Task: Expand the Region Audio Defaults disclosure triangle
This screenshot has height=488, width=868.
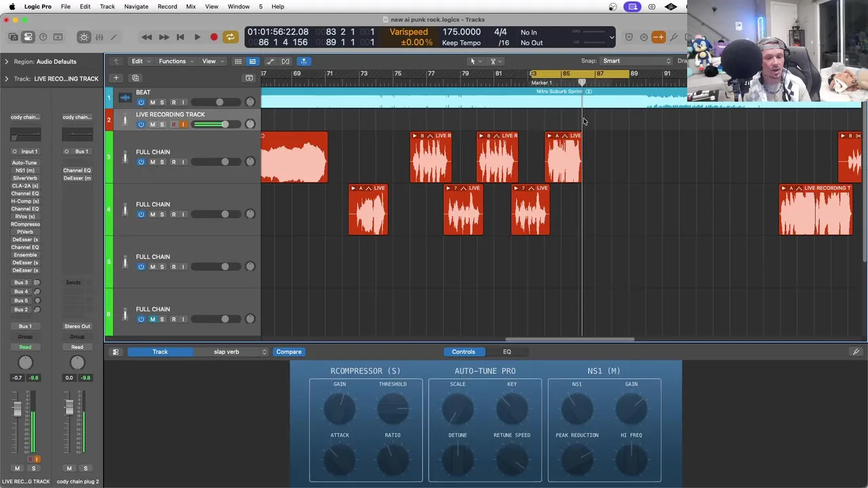Action: tap(7, 62)
